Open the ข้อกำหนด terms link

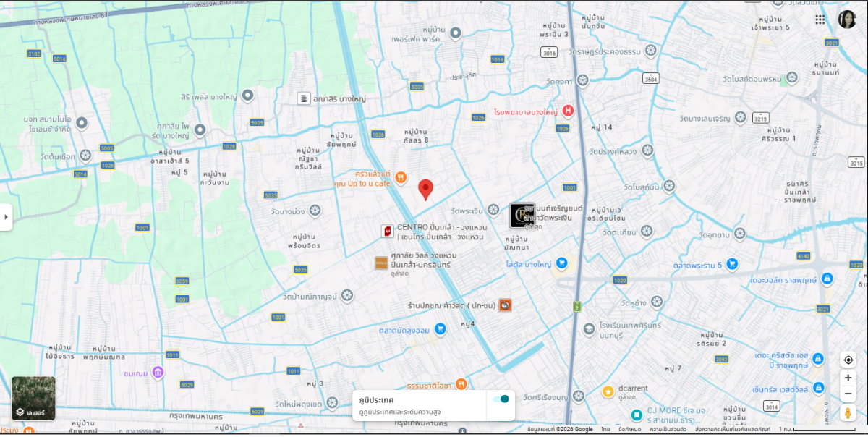pyautogui.click(x=629, y=430)
